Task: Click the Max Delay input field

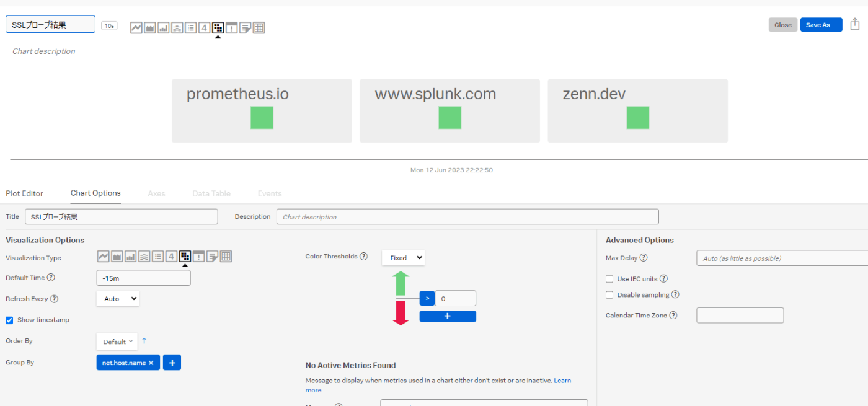Action: (x=782, y=258)
